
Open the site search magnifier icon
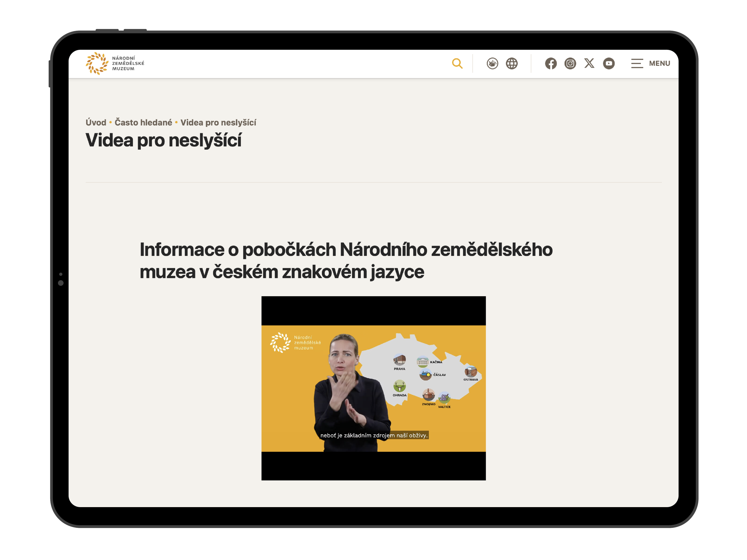457,63
